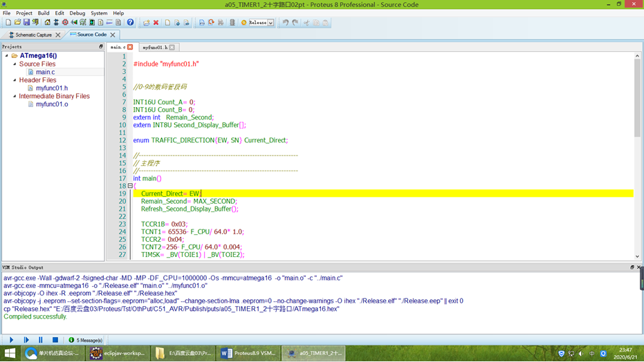Open the Design Explorer toolbar icon
The image size is (644, 362).
(x=92, y=23)
